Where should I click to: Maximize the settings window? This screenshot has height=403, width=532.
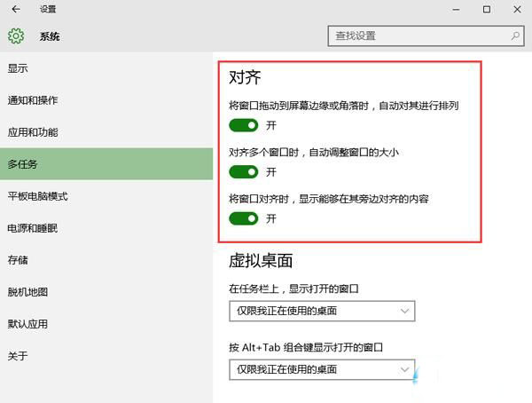click(x=486, y=9)
